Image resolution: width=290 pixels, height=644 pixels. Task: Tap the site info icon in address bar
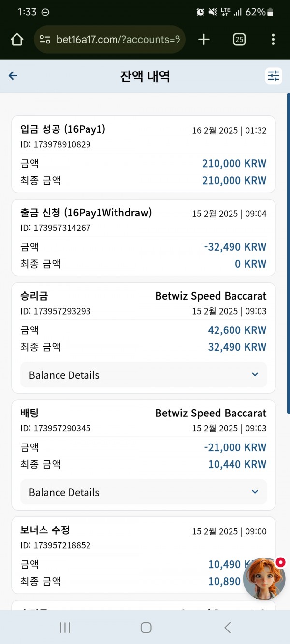click(45, 40)
